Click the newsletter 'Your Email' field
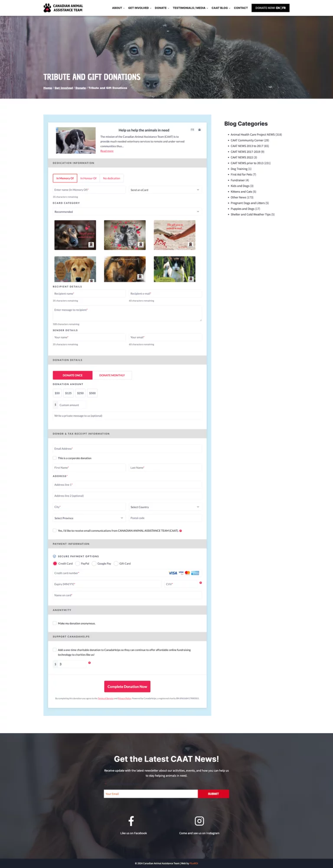 (x=150, y=794)
